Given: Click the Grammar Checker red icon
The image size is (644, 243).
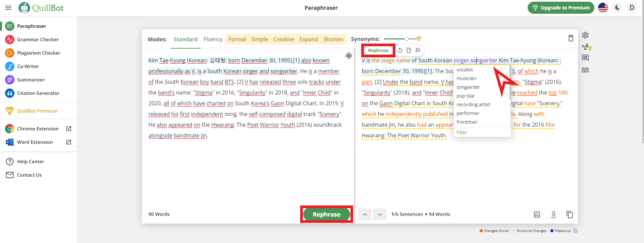Looking at the screenshot, I should (x=10, y=40).
